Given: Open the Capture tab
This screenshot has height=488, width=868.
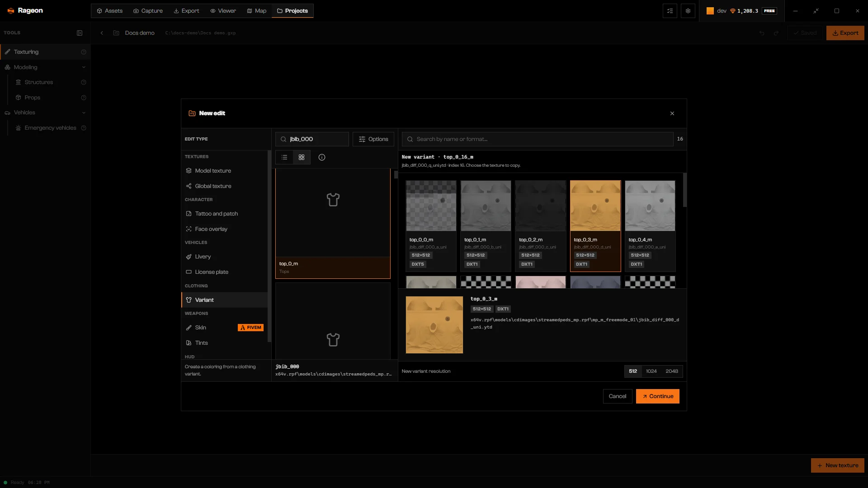Looking at the screenshot, I should (x=148, y=11).
